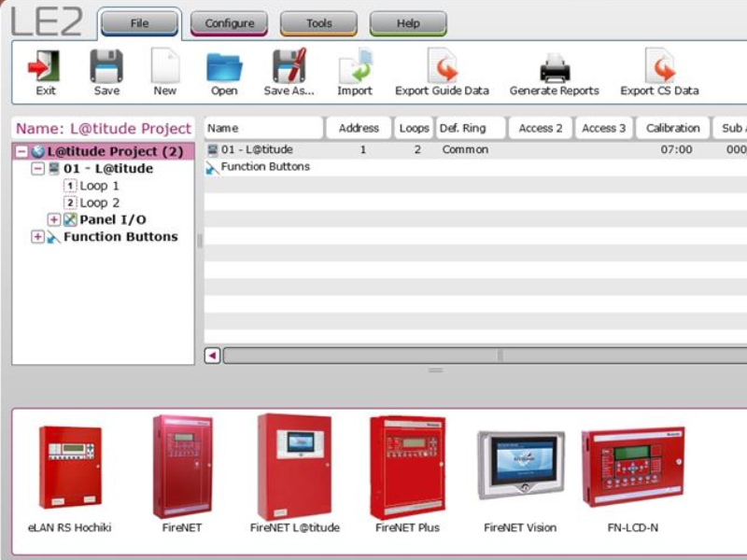Image resolution: width=747 pixels, height=560 pixels.
Task: Click the Loops column header
Action: pos(414,128)
